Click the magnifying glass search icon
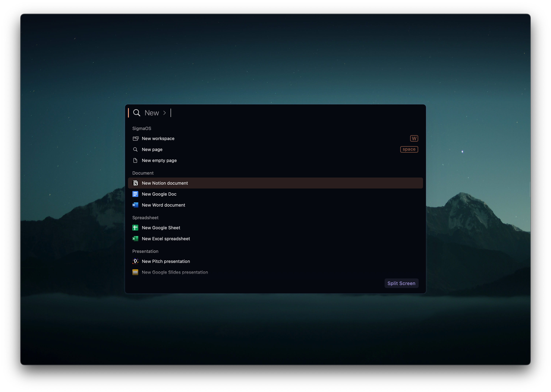The height and width of the screenshot is (392, 551). pos(137,113)
